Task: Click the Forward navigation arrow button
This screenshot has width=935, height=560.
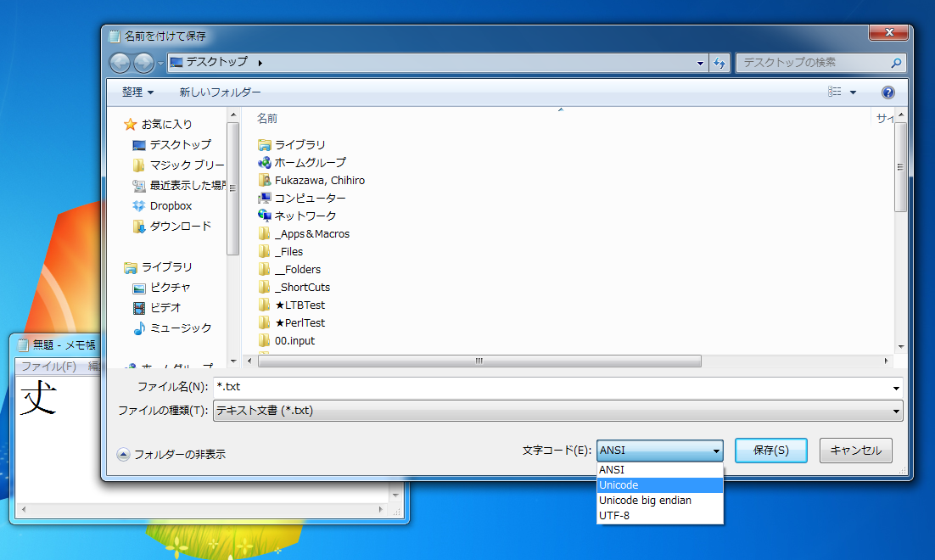Action: pyautogui.click(x=143, y=63)
